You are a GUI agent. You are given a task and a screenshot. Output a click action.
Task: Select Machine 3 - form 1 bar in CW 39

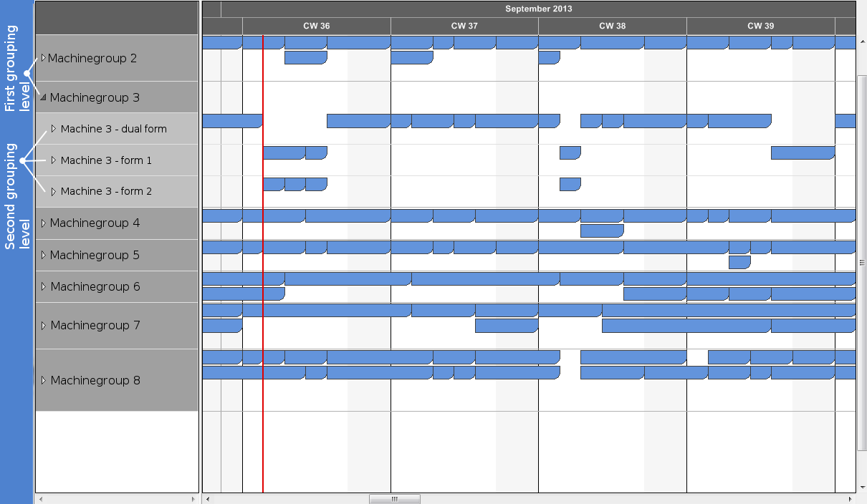point(803,152)
